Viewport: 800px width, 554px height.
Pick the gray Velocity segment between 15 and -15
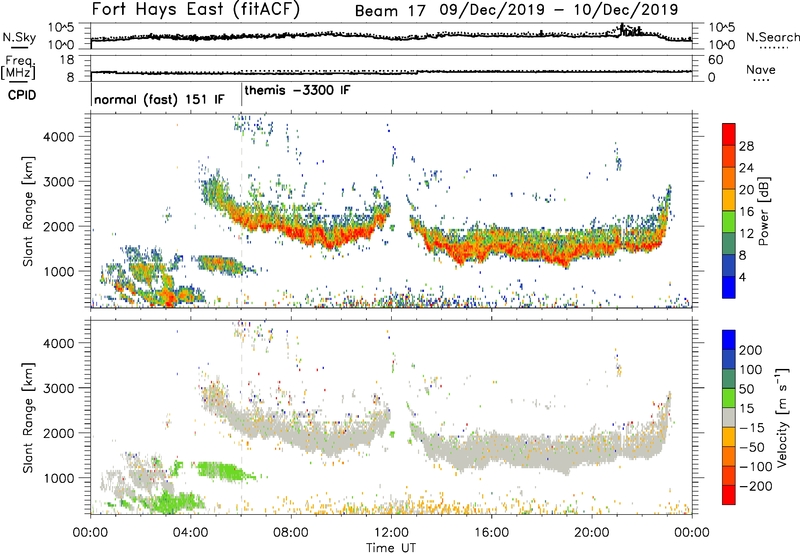coord(729,417)
